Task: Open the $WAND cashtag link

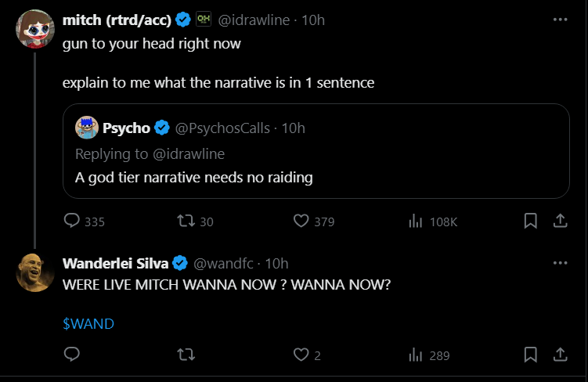Action: pos(88,324)
